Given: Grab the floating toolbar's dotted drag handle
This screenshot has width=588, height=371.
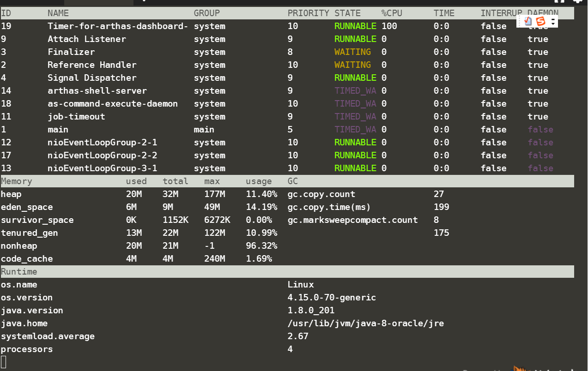Looking at the screenshot, I should pos(520,21).
